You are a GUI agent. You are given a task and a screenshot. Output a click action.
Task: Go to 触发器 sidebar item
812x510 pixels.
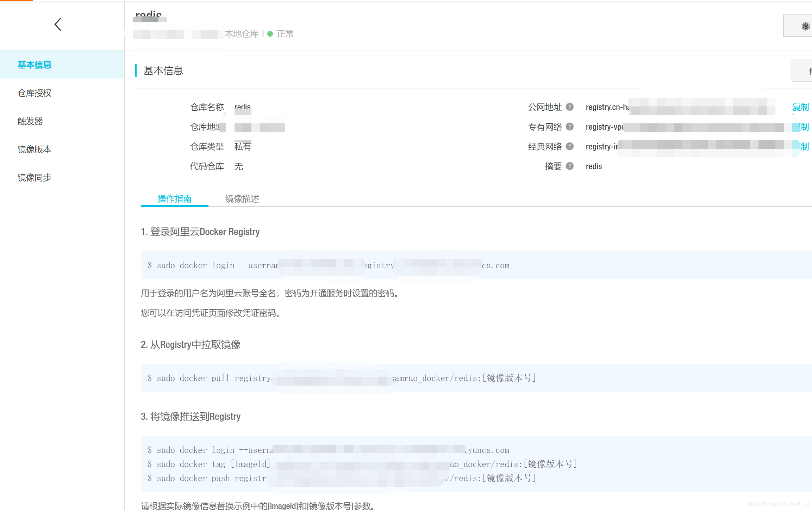click(30, 121)
